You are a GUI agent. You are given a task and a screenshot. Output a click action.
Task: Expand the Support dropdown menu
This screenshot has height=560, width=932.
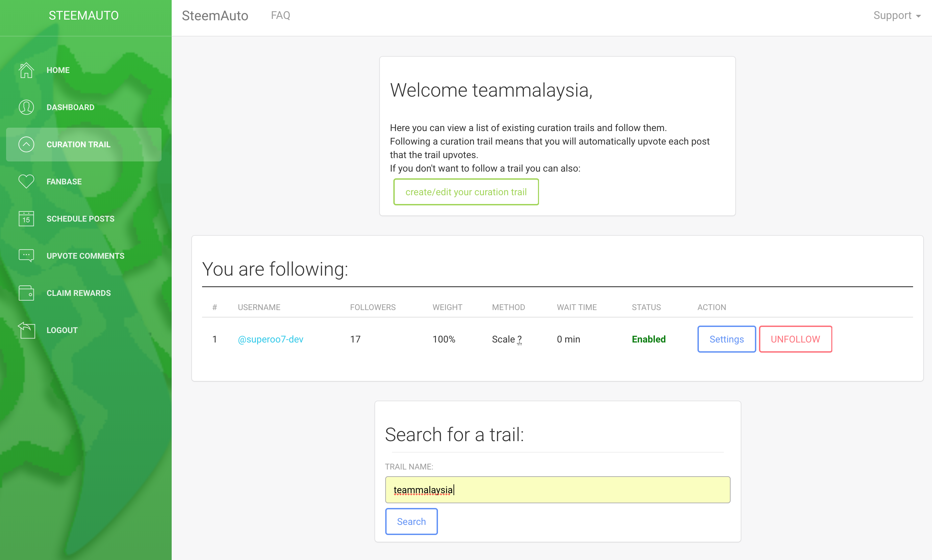pyautogui.click(x=897, y=16)
